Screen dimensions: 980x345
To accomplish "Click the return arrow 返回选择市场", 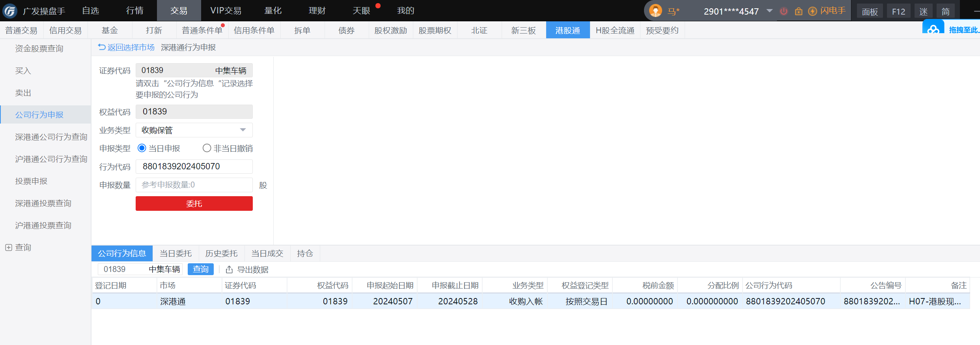I will (x=102, y=47).
